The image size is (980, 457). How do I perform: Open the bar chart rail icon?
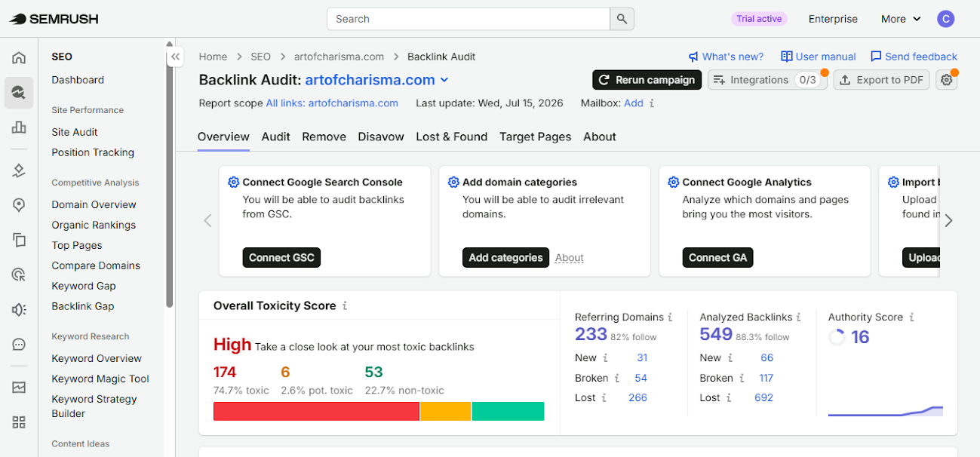click(x=19, y=127)
